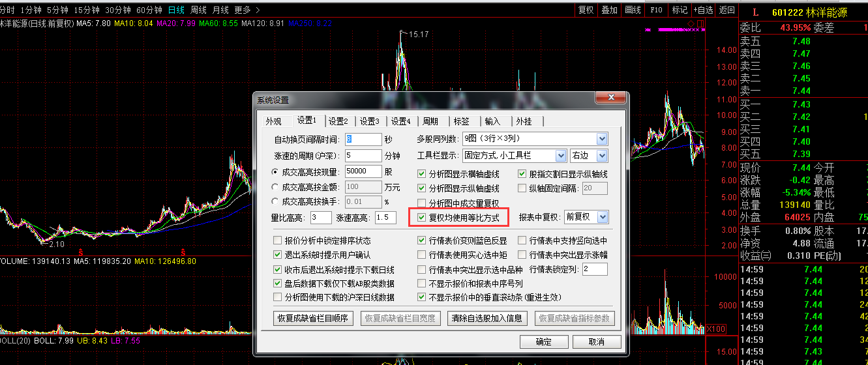The height and width of the screenshot is (365, 868).
Task: Enable 纵轴固定间隔 checkbox
Action: (x=522, y=188)
